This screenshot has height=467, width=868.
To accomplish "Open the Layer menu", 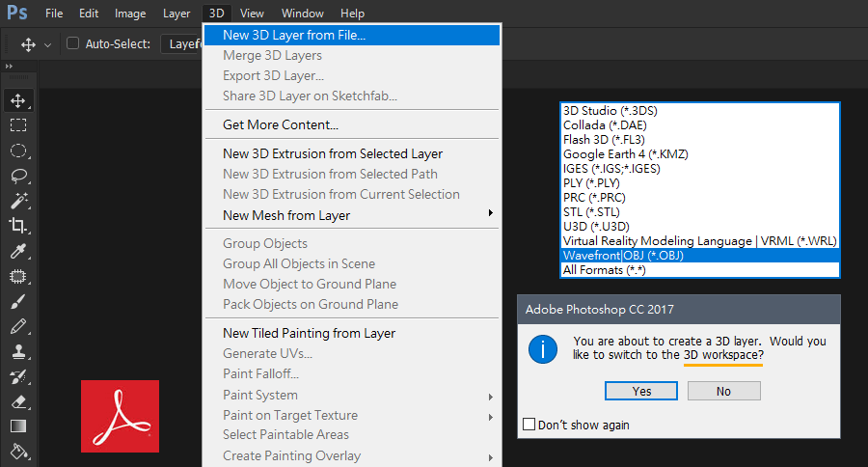I will click(176, 14).
